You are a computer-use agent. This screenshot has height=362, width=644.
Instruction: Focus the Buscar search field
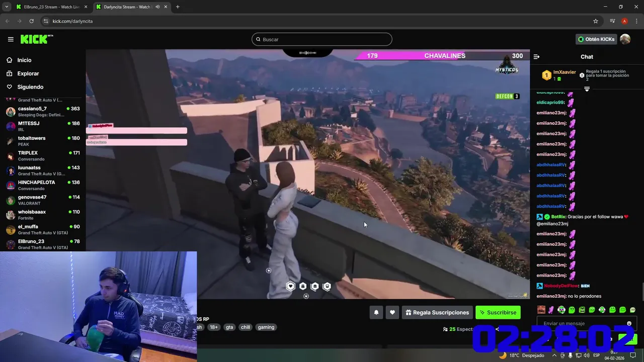(x=322, y=39)
